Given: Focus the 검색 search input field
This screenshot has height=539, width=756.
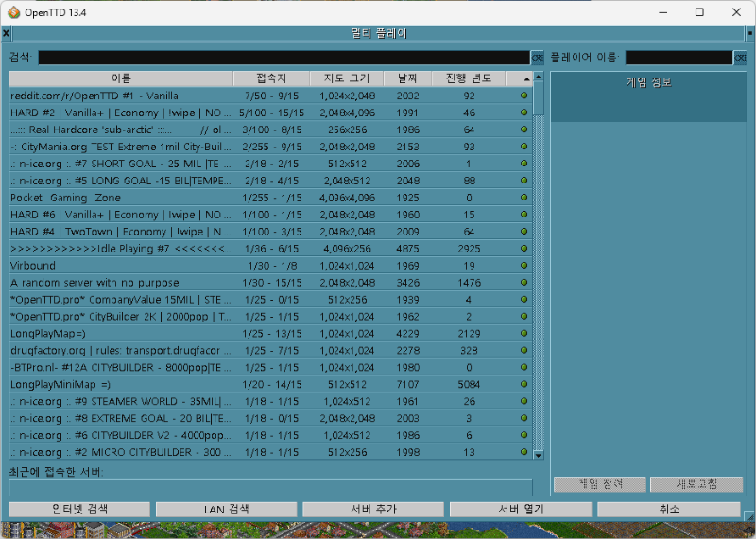Looking at the screenshot, I should coord(284,58).
